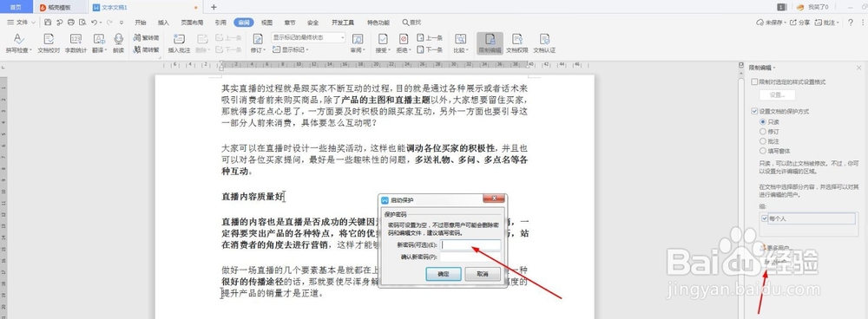
Task: Switch to the 页面布局 ribbon tab
Action: pos(192,23)
